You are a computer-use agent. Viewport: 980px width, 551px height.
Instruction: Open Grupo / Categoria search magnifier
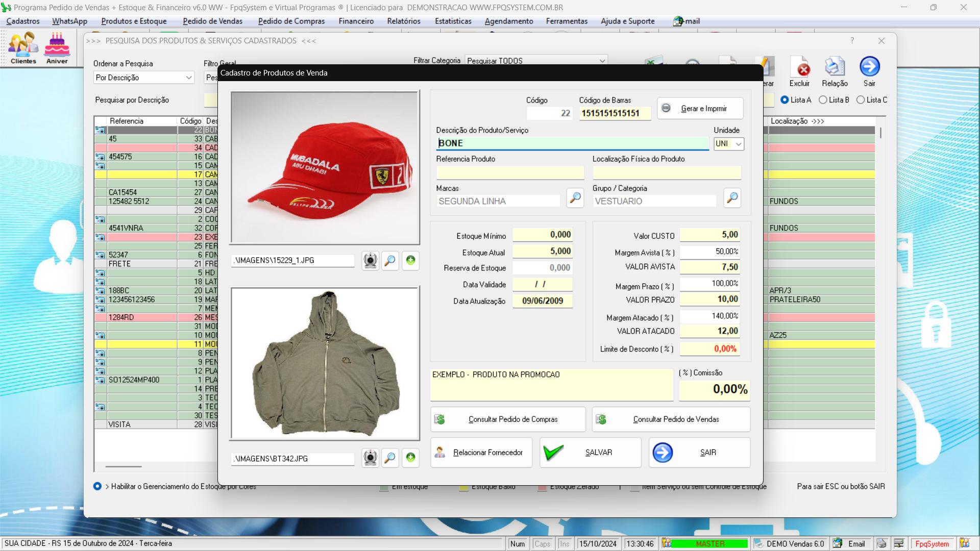[x=732, y=198]
